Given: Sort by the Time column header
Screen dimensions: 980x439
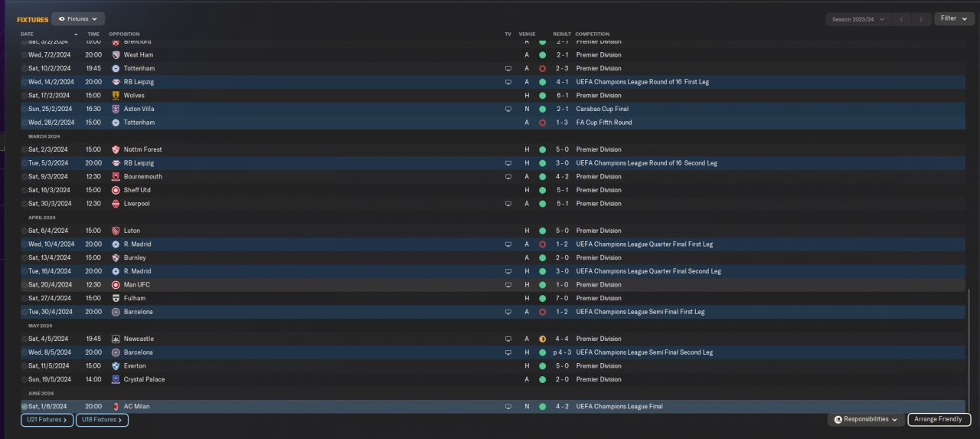Looking at the screenshot, I should 93,34.
